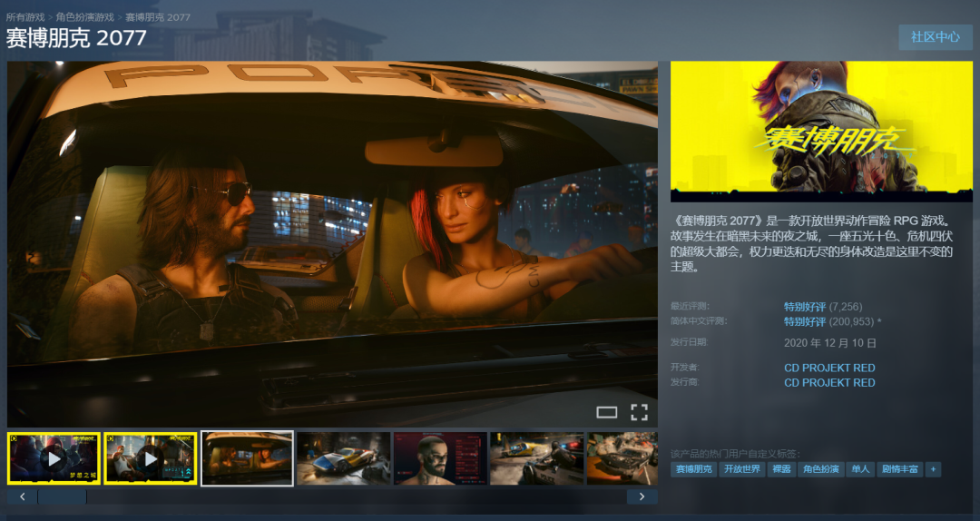Click the 角色扮演 tag
Viewport: 980px width, 521px height.
tap(820, 469)
